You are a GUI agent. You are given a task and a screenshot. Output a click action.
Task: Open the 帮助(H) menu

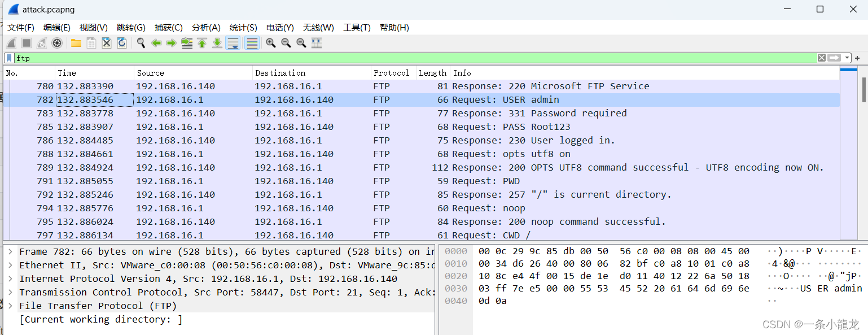[x=394, y=28]
